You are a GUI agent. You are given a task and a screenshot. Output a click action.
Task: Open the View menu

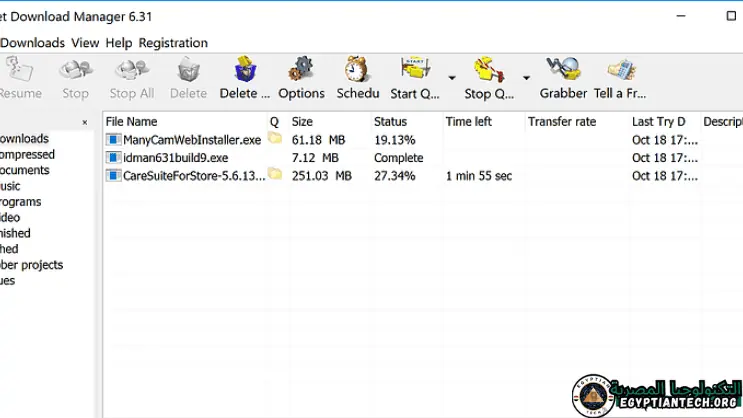(85, 43)
